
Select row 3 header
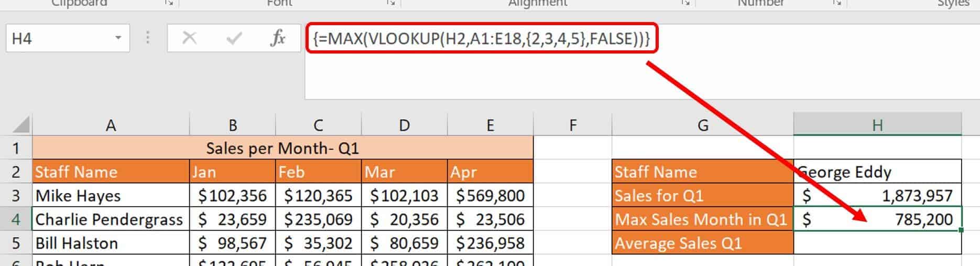coord(16,195)
